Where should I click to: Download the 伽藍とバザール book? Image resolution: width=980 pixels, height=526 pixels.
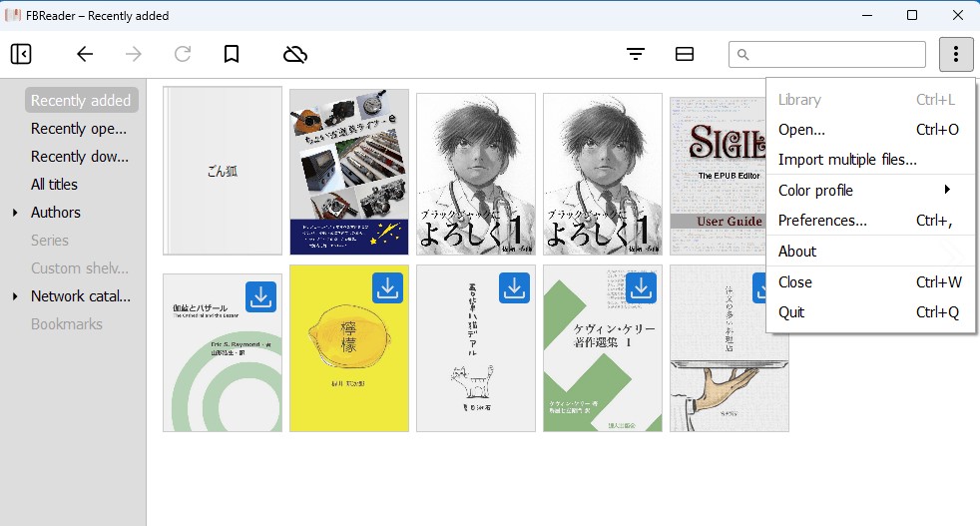pyautogui.click(x=260, y=297)
